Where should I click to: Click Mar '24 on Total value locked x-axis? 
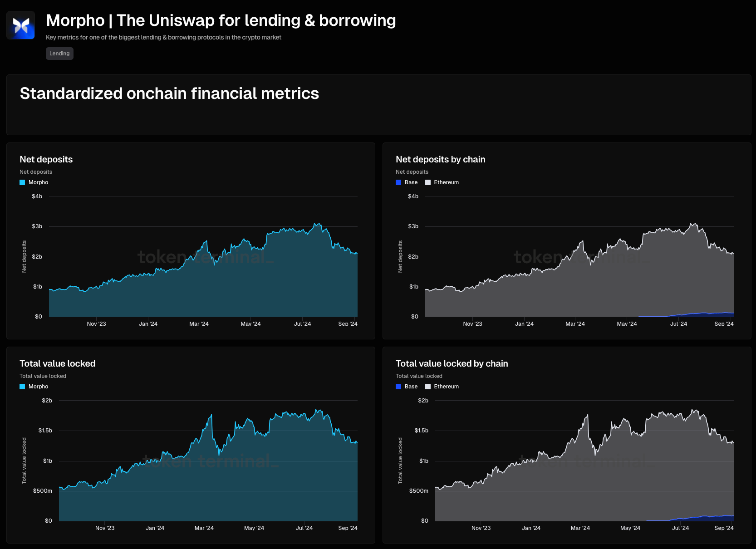pos(204,528)
